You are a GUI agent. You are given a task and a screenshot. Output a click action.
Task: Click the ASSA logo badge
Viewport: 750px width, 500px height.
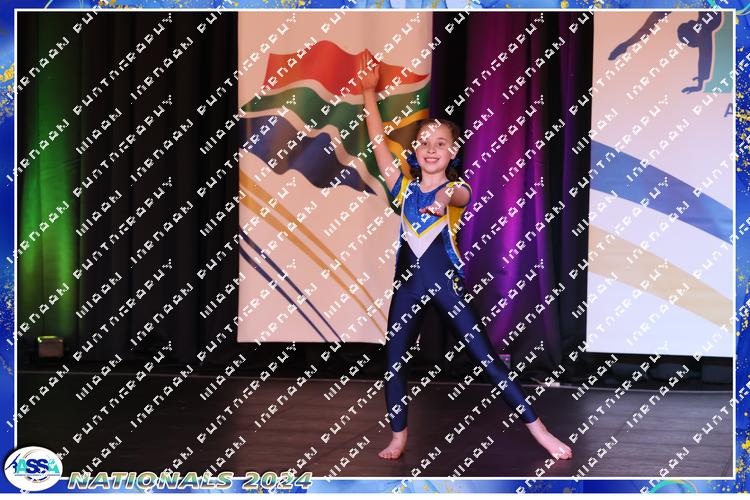click(33, 466)
